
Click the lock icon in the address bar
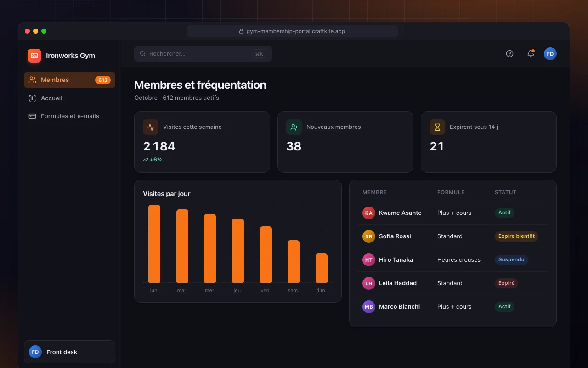[x=241, y=31]
